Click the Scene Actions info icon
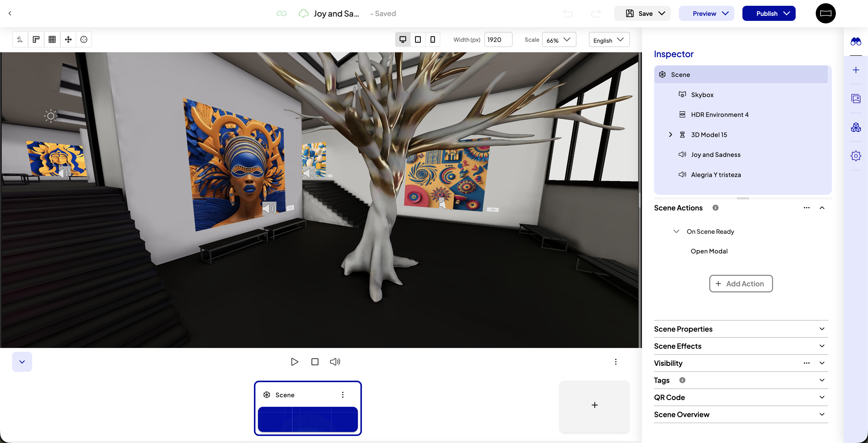The image size is (868, 443). 715,208
